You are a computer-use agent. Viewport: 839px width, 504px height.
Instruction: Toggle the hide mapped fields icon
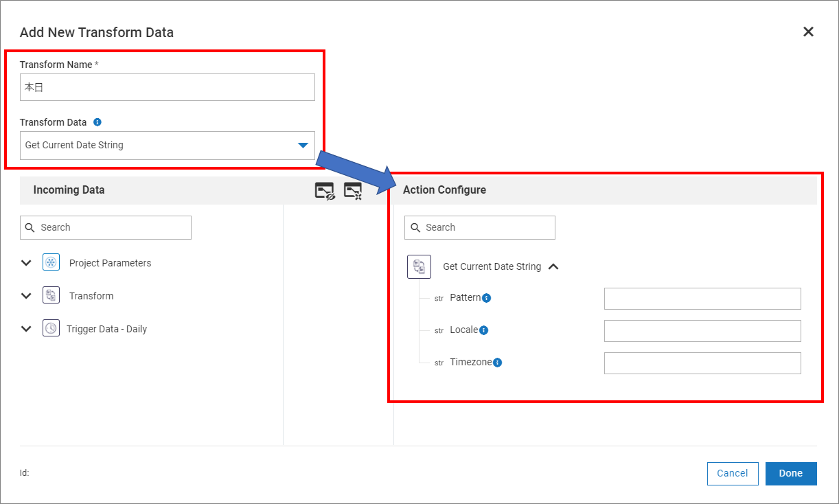[x=325, y=191]
